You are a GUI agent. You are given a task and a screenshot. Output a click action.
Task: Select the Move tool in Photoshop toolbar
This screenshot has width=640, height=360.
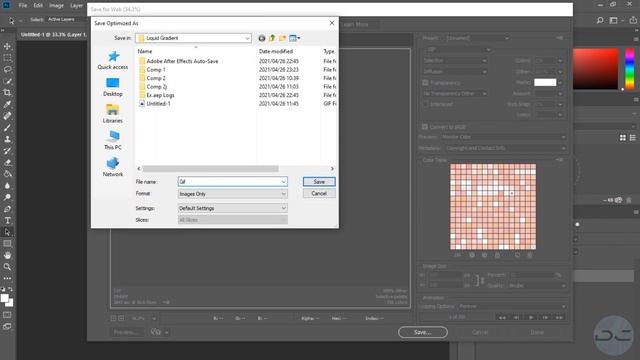[x=7, y=47]
